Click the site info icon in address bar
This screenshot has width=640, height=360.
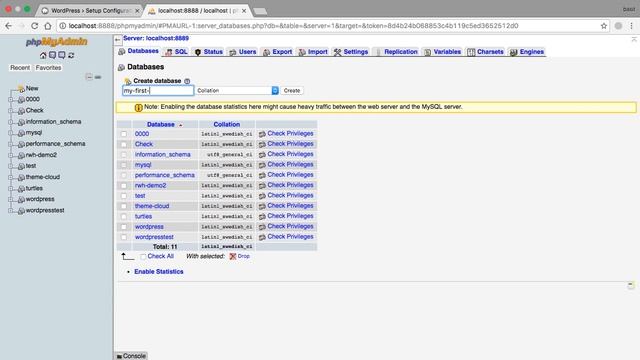click(x=63, y=26)
